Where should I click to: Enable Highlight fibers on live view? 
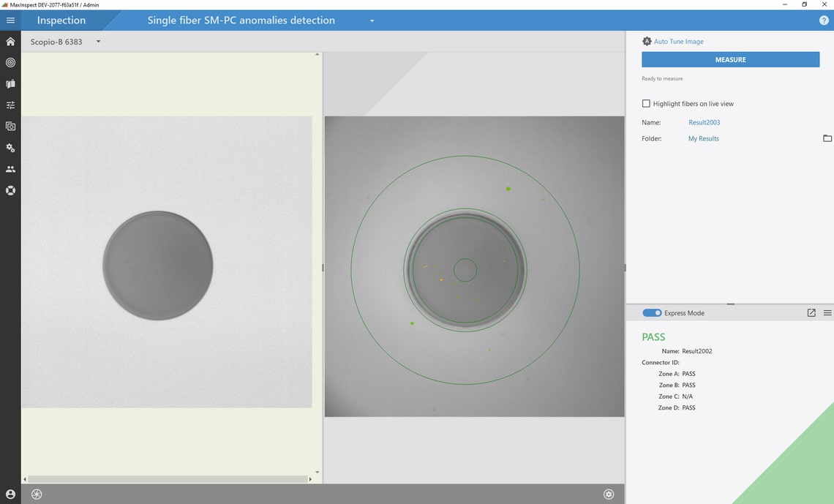pyautogui.click(x=646, y=104)
